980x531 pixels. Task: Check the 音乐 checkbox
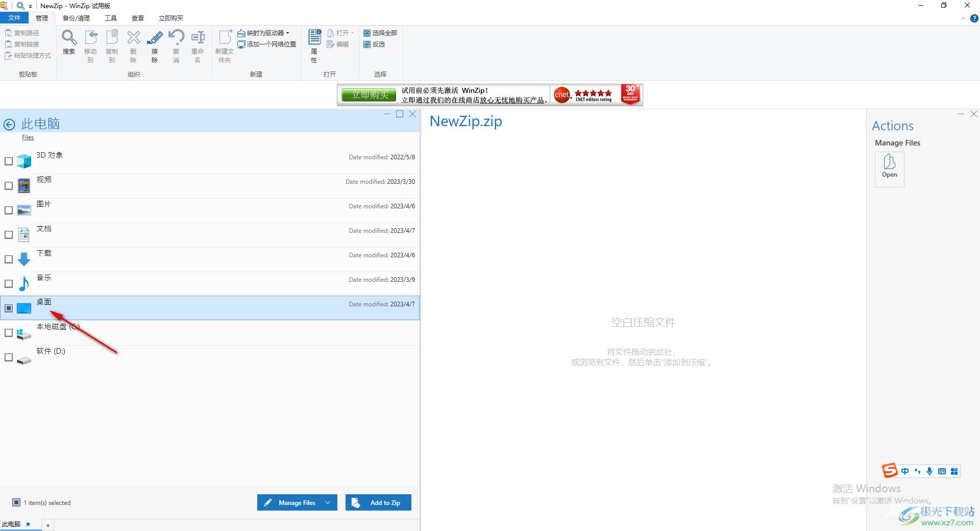pos(9,284)
